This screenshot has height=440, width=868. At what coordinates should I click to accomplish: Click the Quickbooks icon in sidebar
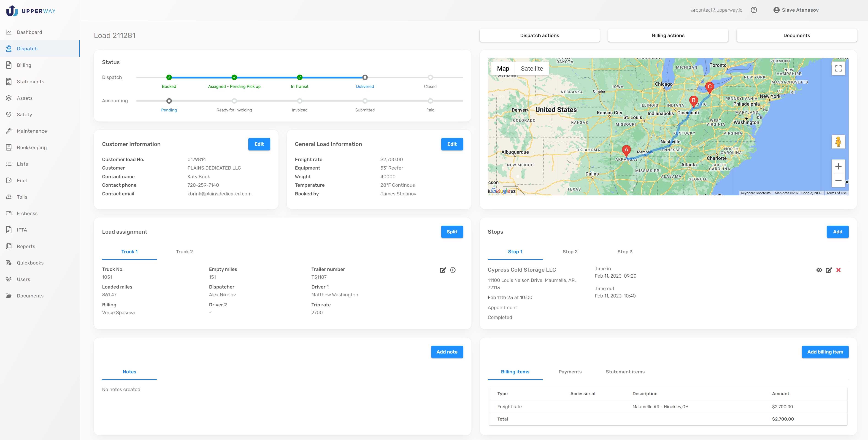[9, 263]
